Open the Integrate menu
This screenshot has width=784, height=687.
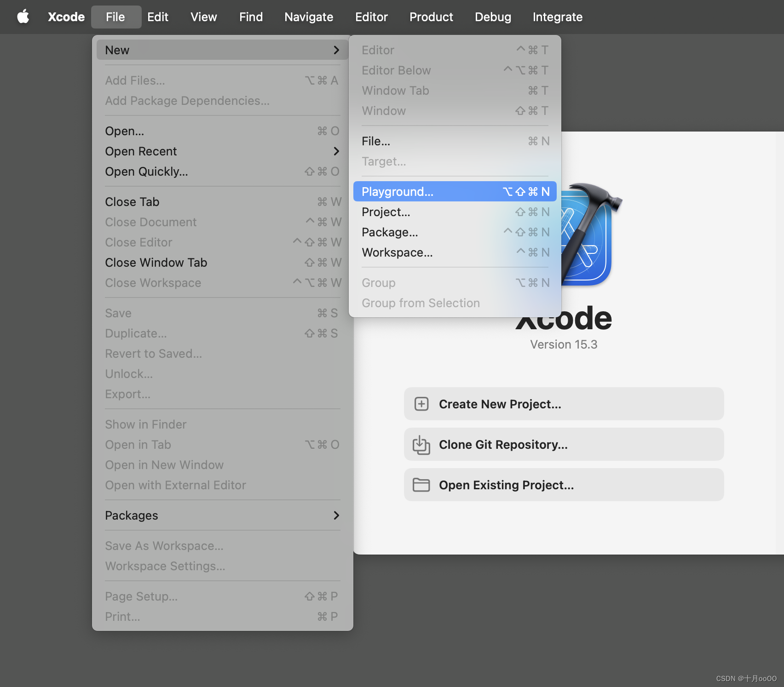pyautogui.click(x=558, y=17)
